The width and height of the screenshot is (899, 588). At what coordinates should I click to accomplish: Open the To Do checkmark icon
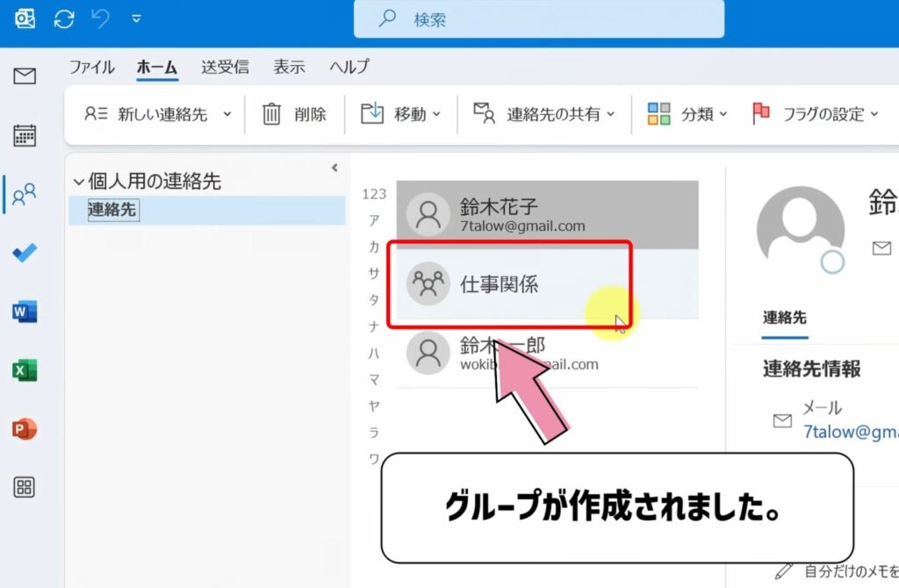(x=25, y=253)
